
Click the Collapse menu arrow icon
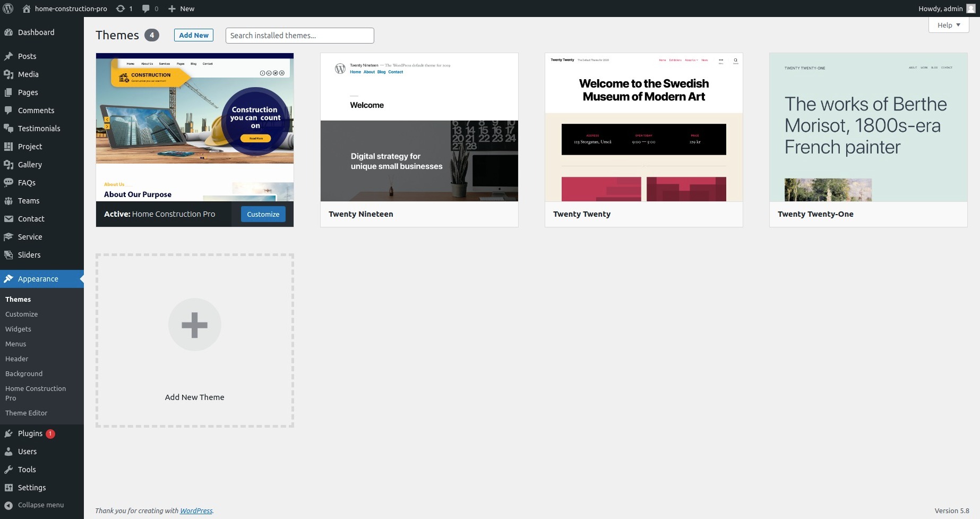pyautogui.click(x=8, y=505)
